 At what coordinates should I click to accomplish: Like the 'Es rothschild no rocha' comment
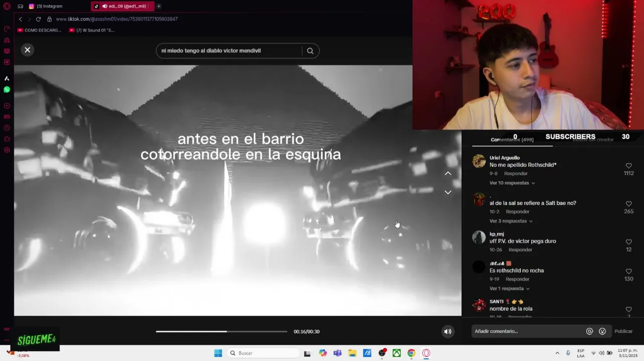628,271
